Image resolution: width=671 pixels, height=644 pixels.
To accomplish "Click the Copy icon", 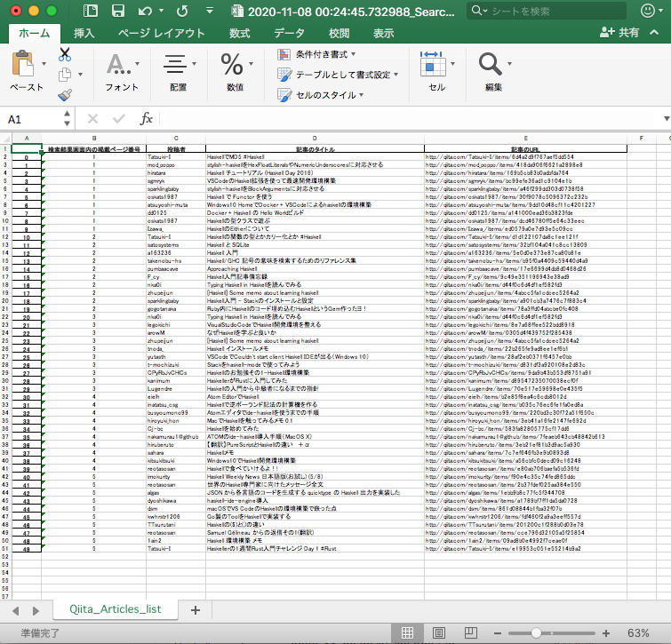I will (x=65, y=75).
